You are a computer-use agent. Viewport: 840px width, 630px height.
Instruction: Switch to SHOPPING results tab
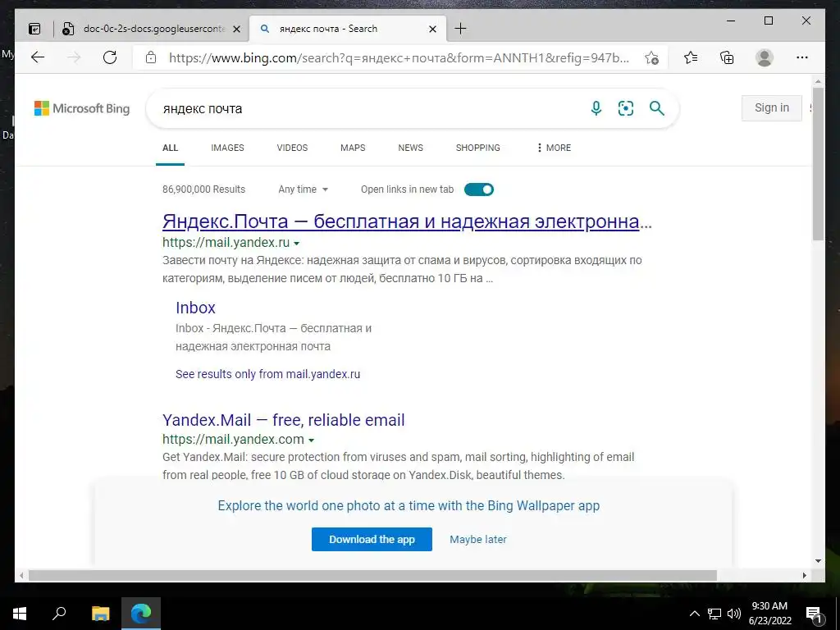coord(478,148)
